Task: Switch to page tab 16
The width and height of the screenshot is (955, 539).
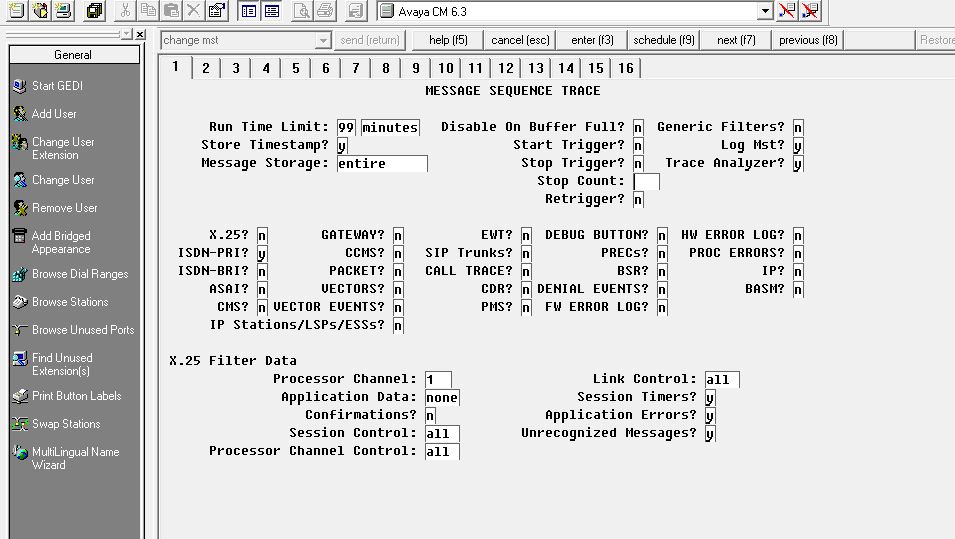Action: pos(626,68)
